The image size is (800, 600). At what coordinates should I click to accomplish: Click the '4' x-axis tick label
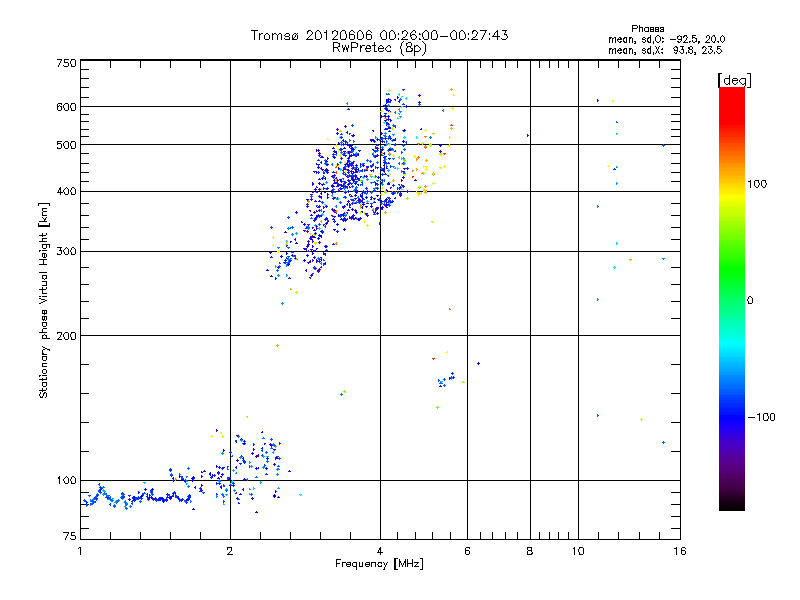coord(380,551)
